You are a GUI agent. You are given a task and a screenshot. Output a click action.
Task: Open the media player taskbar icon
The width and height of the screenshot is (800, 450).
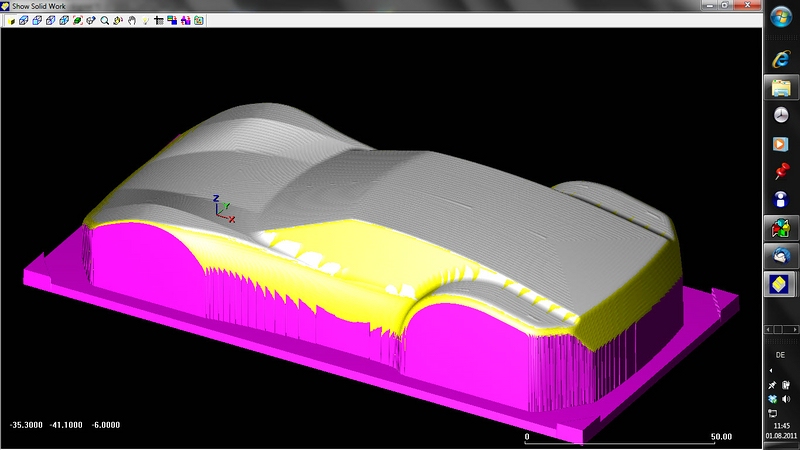pyautogui.click(x=781, y=144)
